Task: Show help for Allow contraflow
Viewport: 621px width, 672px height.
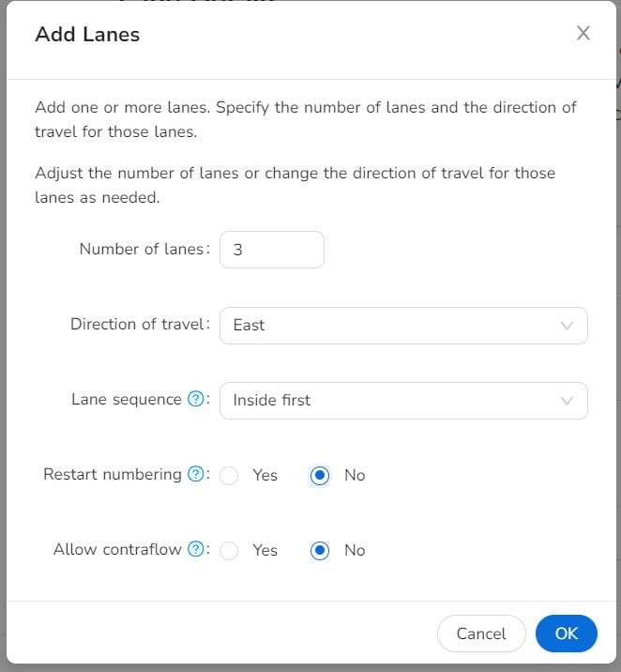Action: pos(195,550)
